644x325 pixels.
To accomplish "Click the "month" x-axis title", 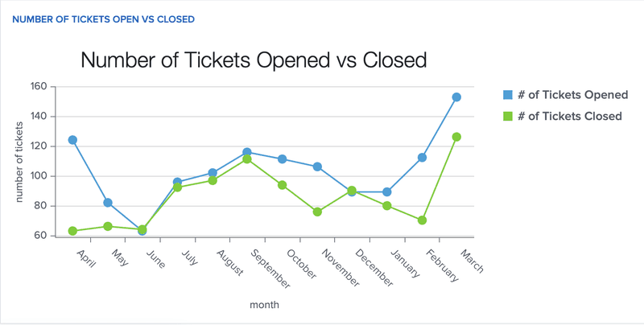I will coord(264,306).
